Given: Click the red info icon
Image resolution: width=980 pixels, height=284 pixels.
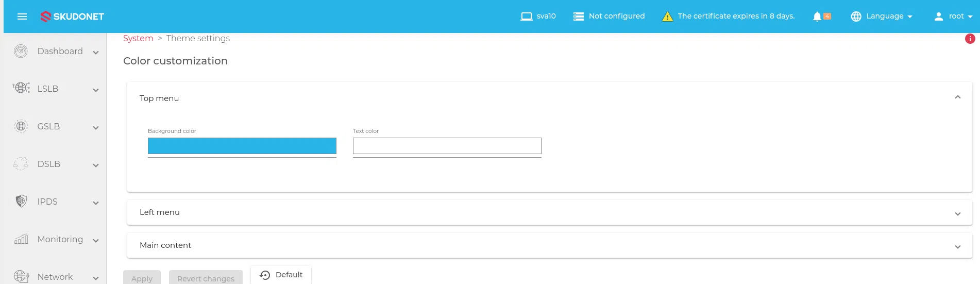Looking at the screenshot, I should (970, 39).
